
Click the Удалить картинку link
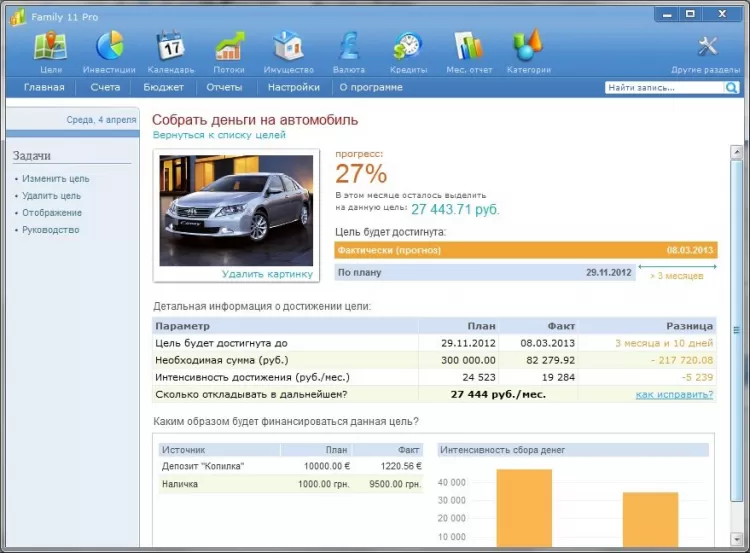(x=267, y=274)
